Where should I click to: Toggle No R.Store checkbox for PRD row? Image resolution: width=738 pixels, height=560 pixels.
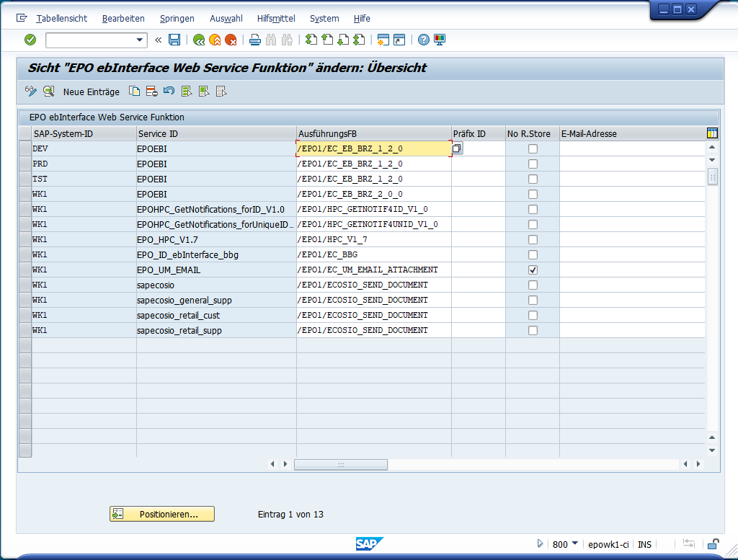(533, 164)
